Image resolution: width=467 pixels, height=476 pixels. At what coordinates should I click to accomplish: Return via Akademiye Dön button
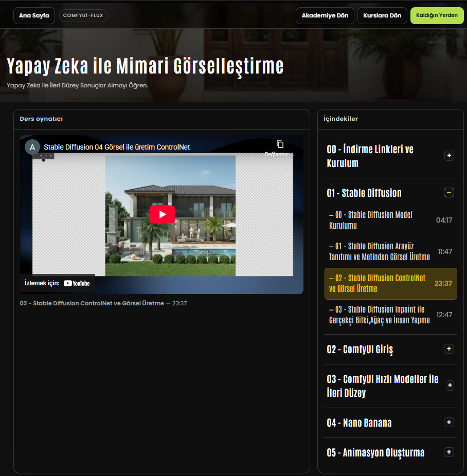325,15
